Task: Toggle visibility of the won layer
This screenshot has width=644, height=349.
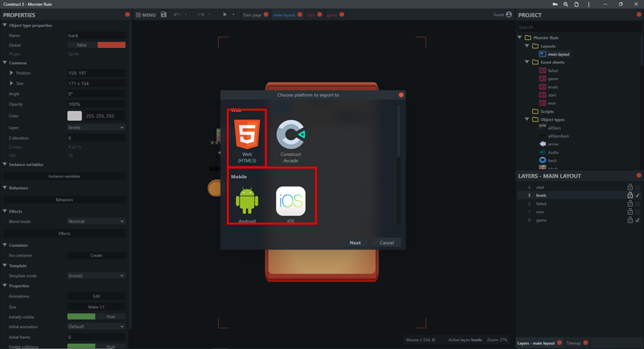Action: (638, 212)
